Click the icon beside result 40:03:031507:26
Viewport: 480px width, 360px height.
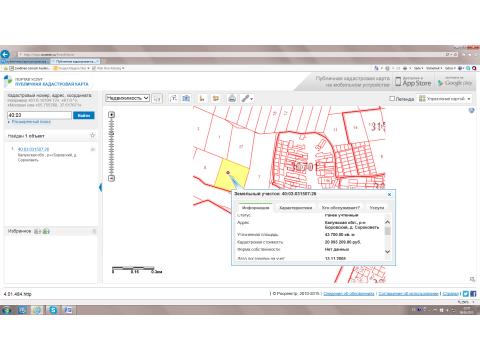[x=93, y=149]
